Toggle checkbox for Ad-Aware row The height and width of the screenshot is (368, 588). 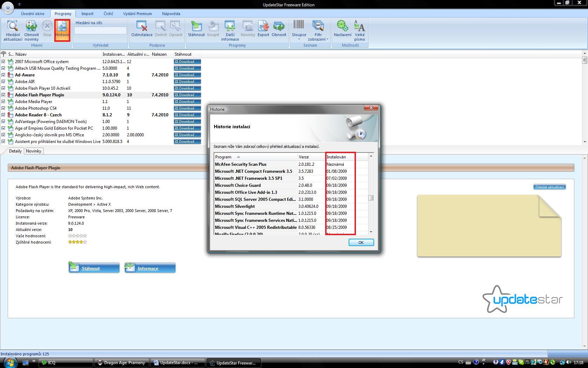(3, 75)
